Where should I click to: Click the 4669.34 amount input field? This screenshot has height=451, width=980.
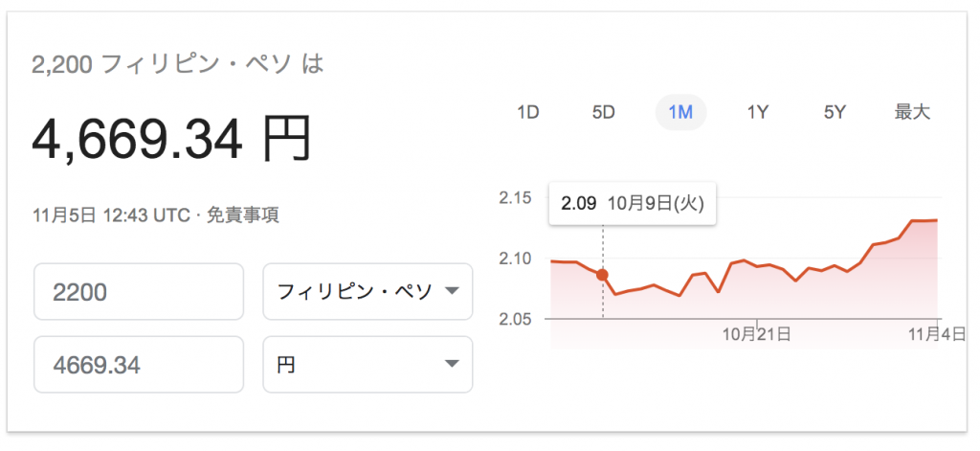click(x=139, y=365)
